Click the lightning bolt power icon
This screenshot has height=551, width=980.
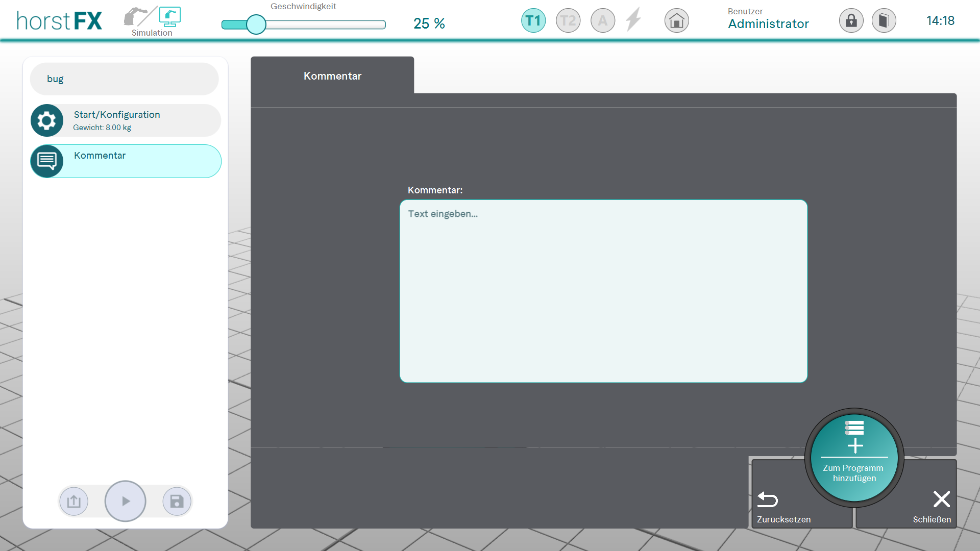pos(633,20)
